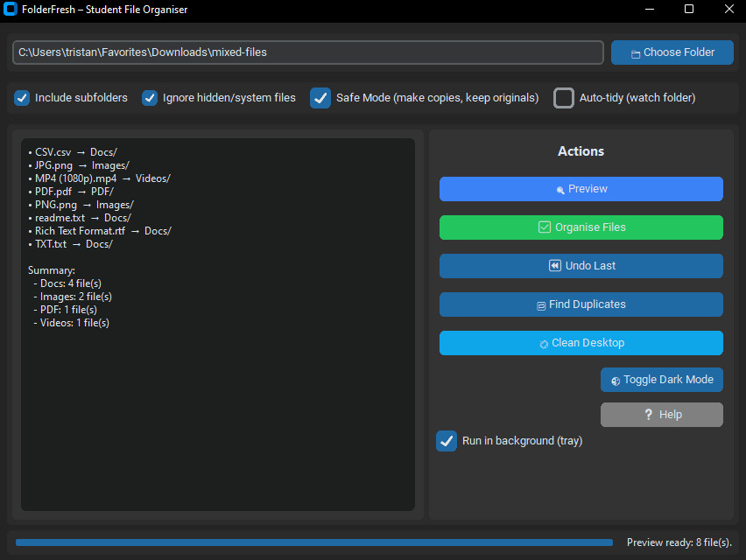Viewport: 746px width, 560px height.
Task: Select the Rich Text Format.rtf line
Action: point(100,231)
